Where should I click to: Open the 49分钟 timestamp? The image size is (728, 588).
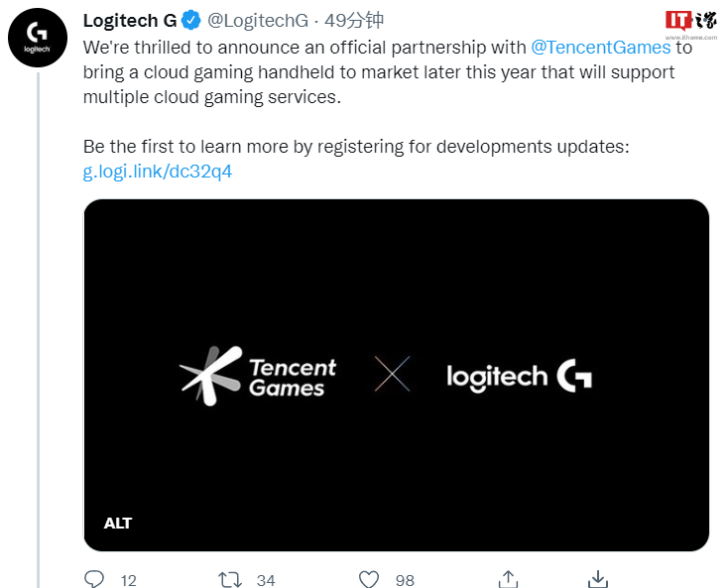(x=354, y=21)
